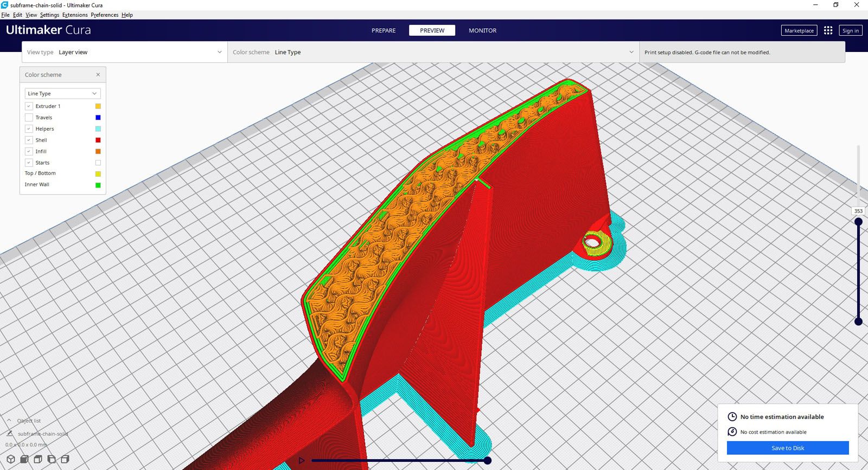The image size is (868, 470).
Task: Open the View menu
Action: [31, 15]
